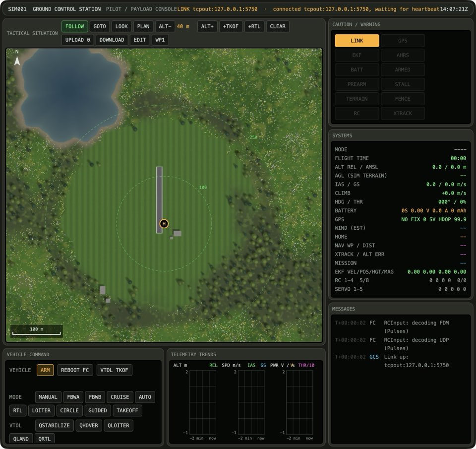Select QHOVER VTOL mode

click(89, 425)
